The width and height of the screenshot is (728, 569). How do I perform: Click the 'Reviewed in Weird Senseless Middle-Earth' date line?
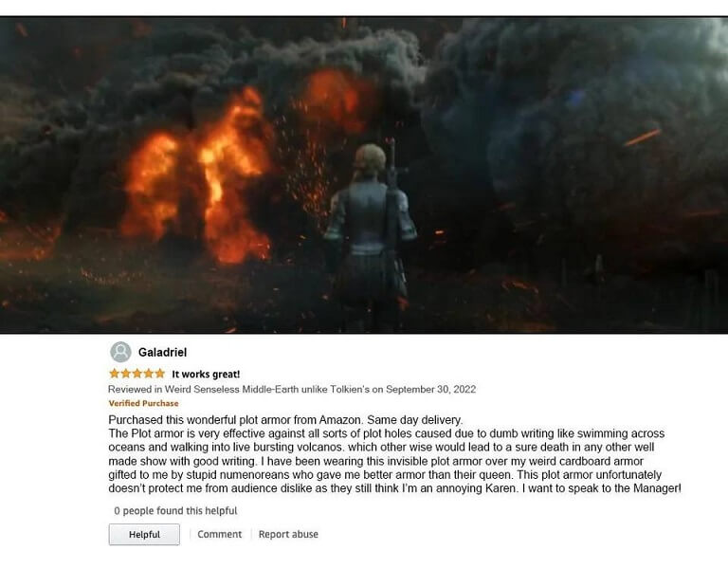click(292, 389)
